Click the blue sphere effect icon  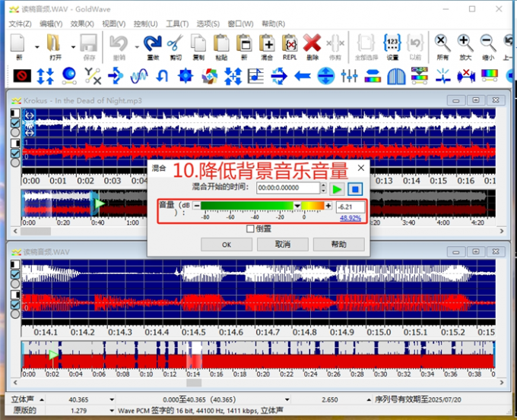point(69,76)
